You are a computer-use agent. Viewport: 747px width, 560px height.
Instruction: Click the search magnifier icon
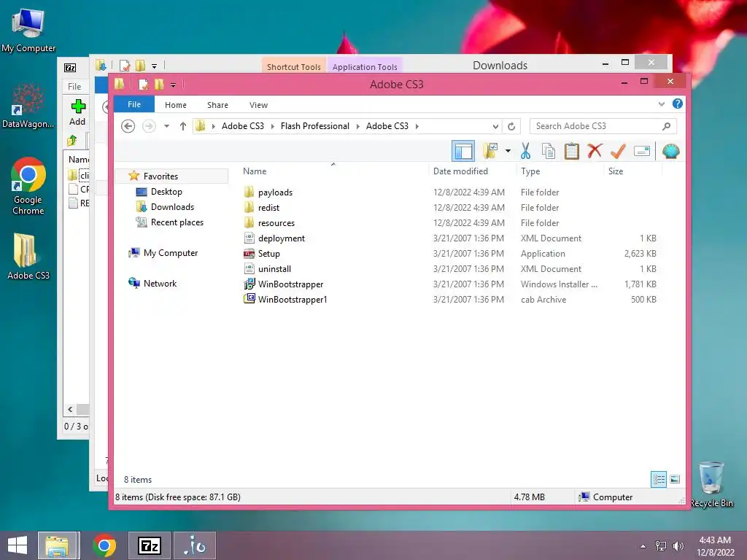click(x=667, y=126)
